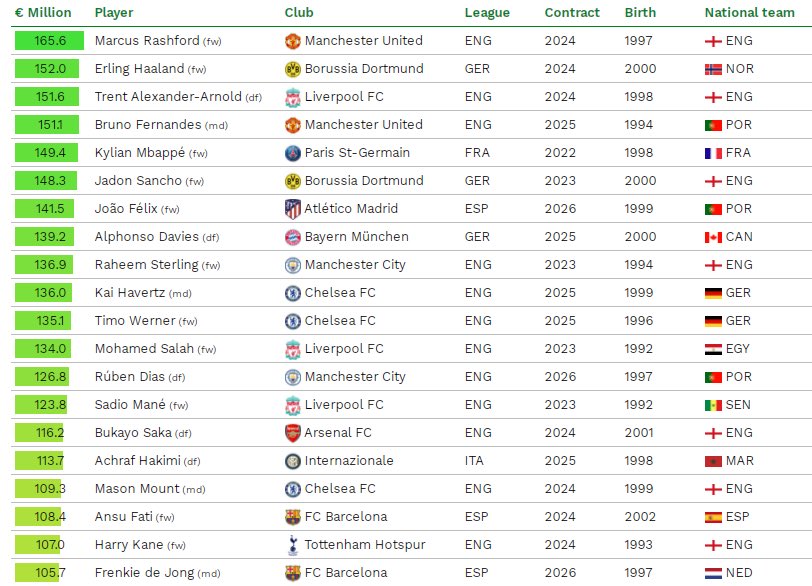The width and height of the screenshot is (812, 586).
Task: Click the Norway flag beside NOR
Action: 713,69
